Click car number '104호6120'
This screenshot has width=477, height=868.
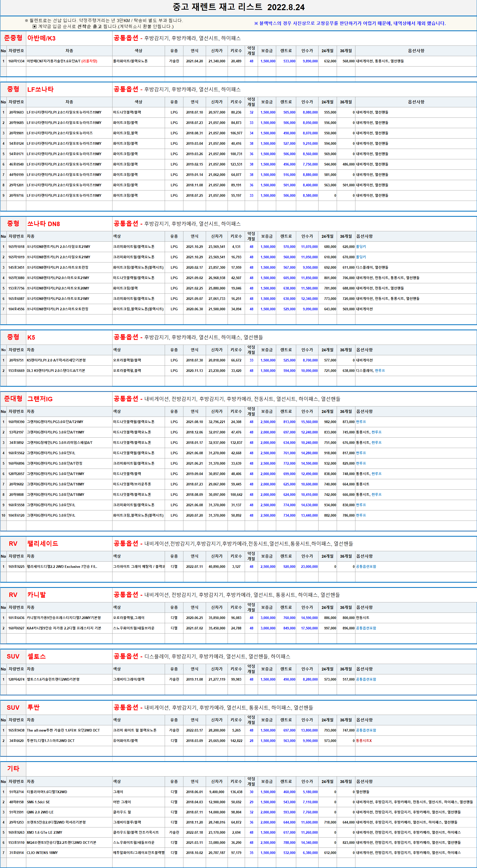click(16, 515)
